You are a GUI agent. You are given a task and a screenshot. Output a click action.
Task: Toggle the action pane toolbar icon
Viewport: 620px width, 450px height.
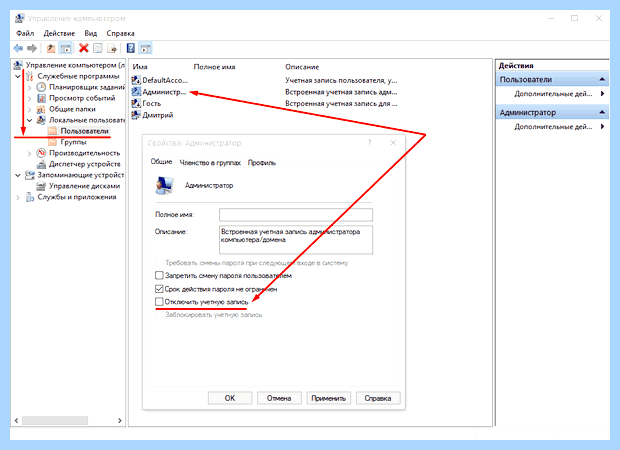coord(146,48)
